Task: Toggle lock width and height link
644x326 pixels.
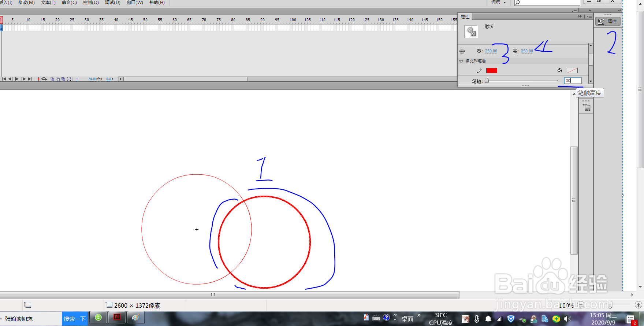Action: (462, 51)
